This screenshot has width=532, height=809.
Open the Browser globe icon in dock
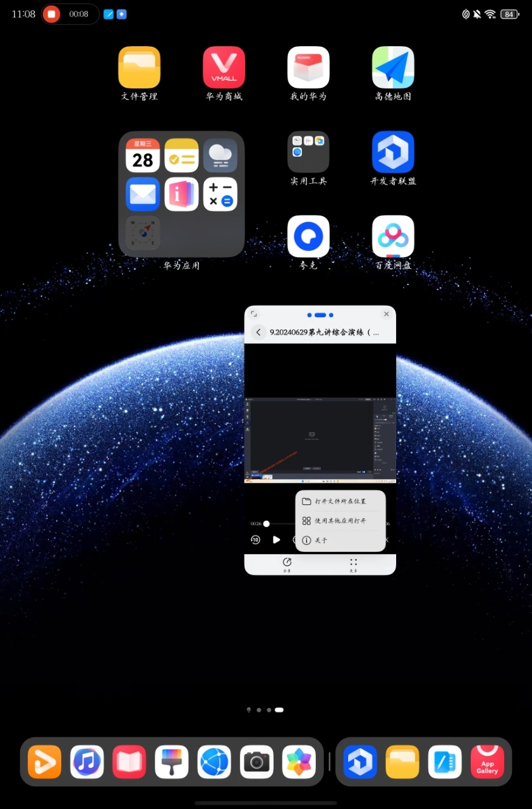pyautogui.click(x=214, y=762)
